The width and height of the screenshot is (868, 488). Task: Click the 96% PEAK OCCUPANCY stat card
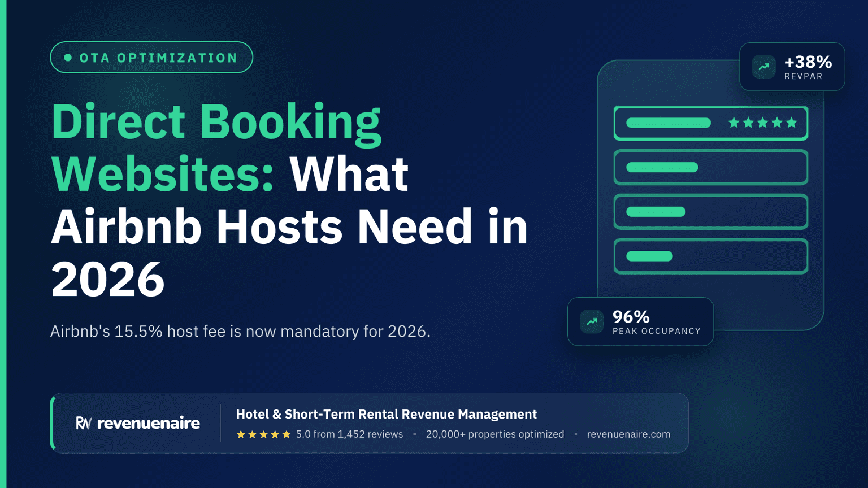[640, 321]
